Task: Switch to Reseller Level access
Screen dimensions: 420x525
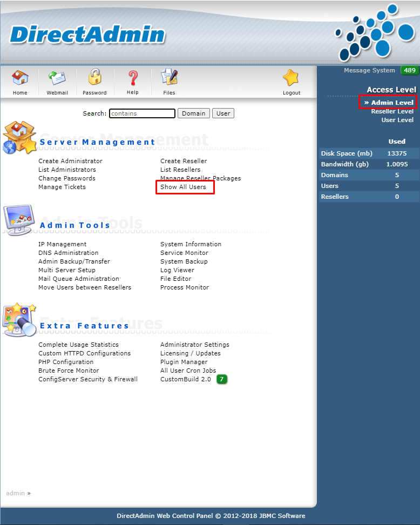Action: [x=392, y=111]
